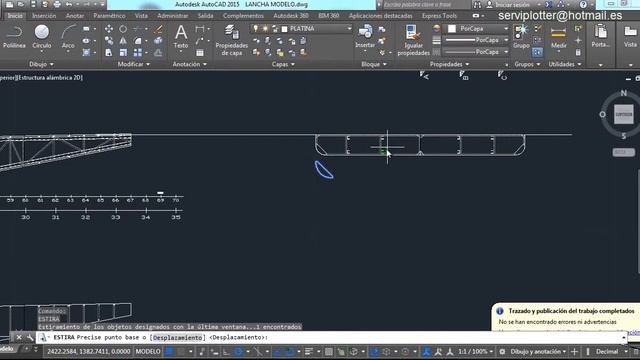Image resolution: width=640 pixels, height=360 pixels.
Task: Click the help question mark icon
Action: 583,4
